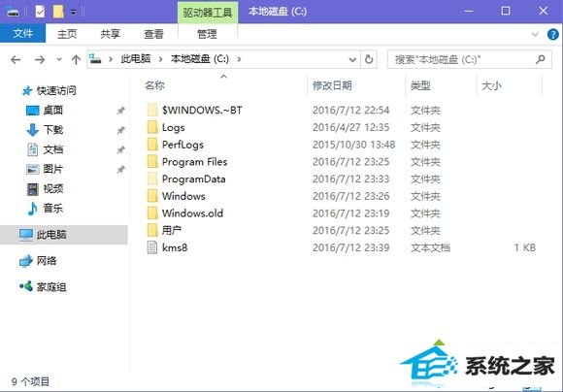Click the date 2016/4/27 12:35
Image resolution: width=563 pixels, height=392 pixels.
pyautogui.click(x=350, y=127)
